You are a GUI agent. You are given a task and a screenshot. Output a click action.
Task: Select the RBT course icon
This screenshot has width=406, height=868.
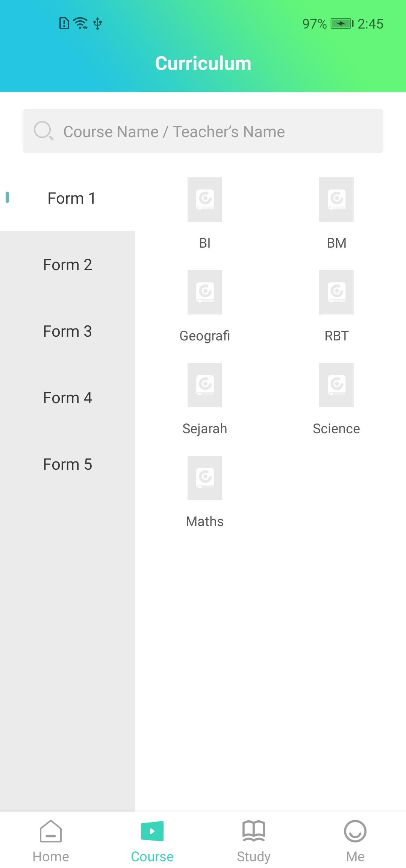pyautogui.click(x=336, y=292)
